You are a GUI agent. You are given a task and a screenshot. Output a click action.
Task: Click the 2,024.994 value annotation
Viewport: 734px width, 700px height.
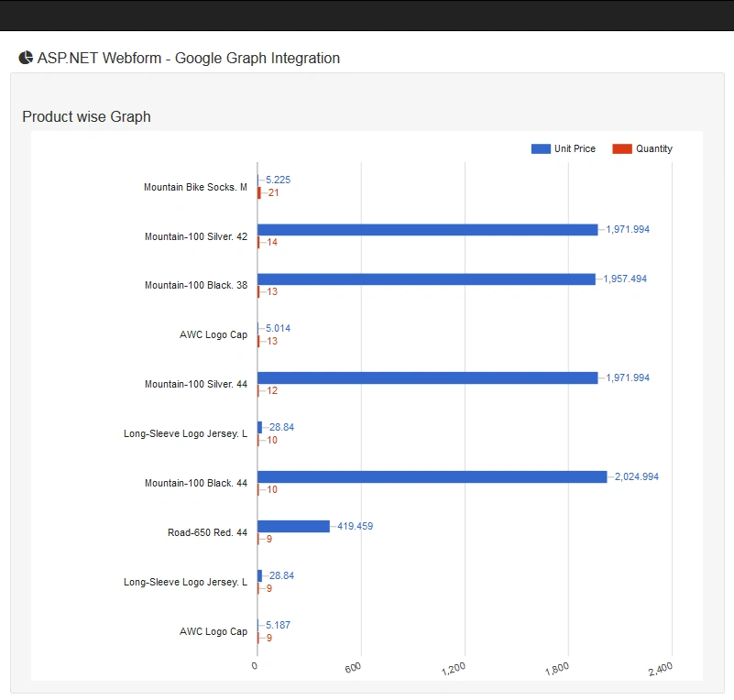tap(637, 476)
